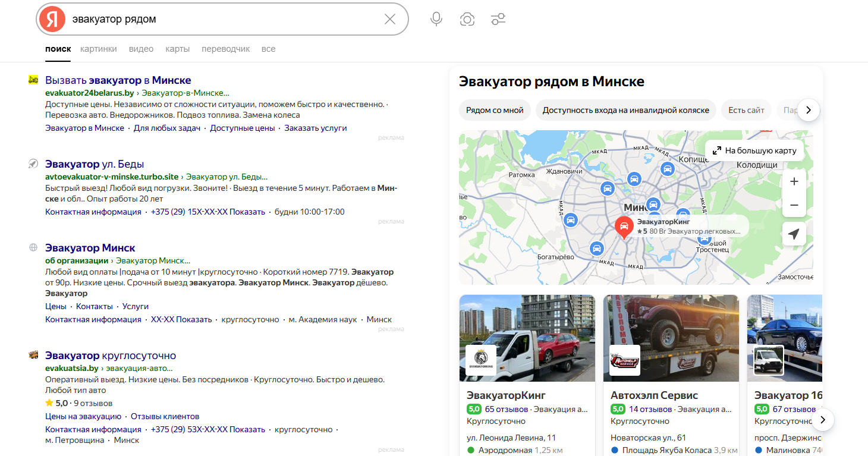Click the Yandex logo in search bar

52,19
